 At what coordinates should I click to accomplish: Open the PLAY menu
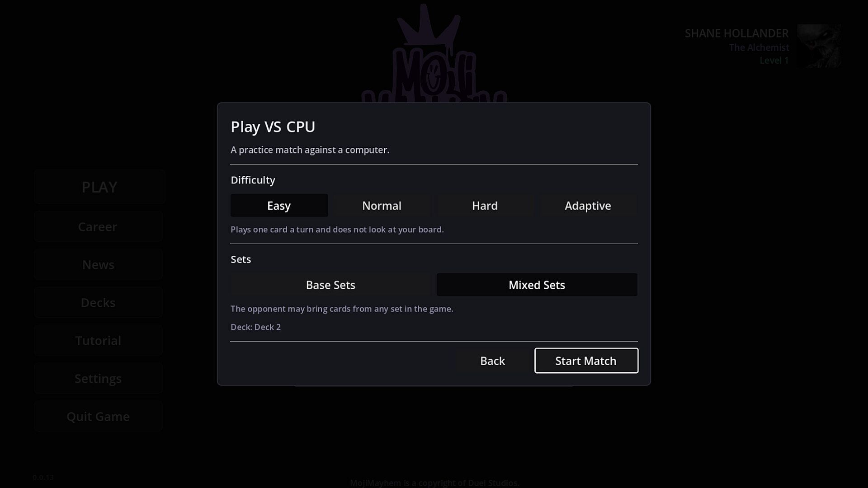click(99, 187)
